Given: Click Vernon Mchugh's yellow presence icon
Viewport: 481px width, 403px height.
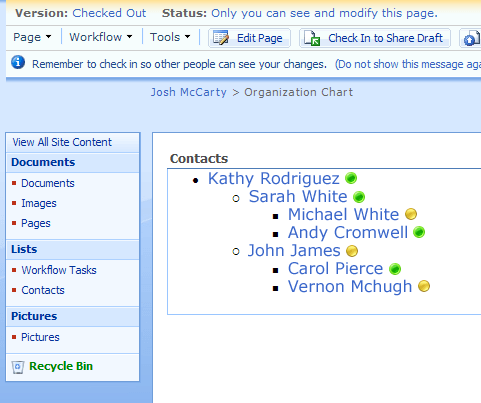Looking at the screenshot, I should (x=424, y=286).
